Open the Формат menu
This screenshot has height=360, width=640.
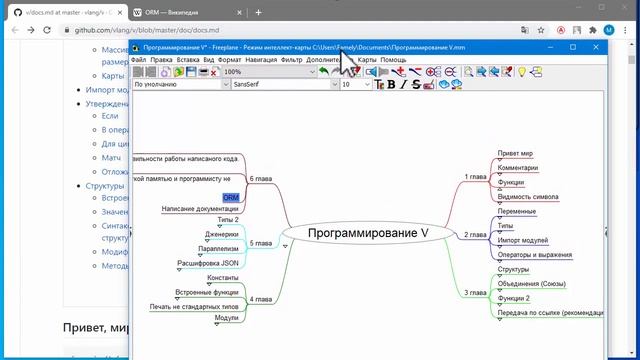point(229,60)
